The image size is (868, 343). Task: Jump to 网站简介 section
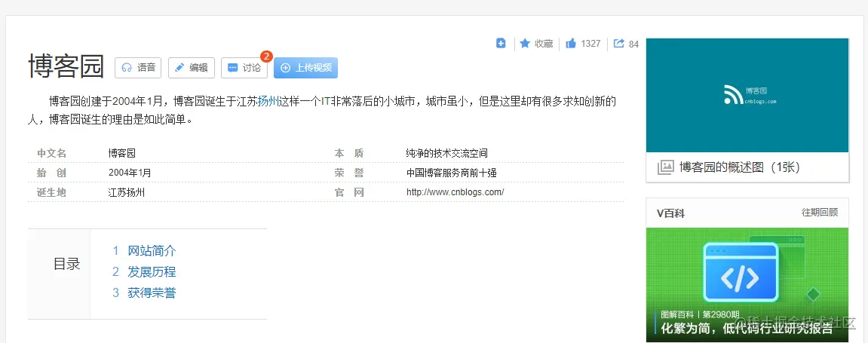(x=152, y=250)
